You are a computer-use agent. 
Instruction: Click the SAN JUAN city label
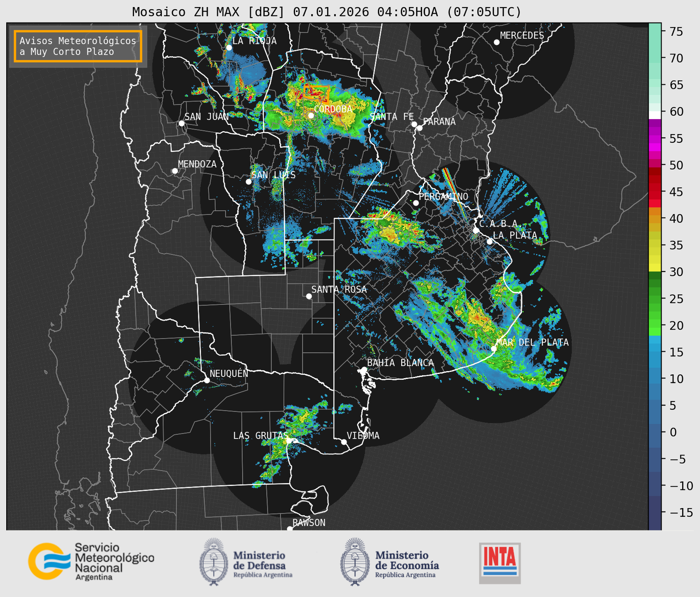[206, 117]
